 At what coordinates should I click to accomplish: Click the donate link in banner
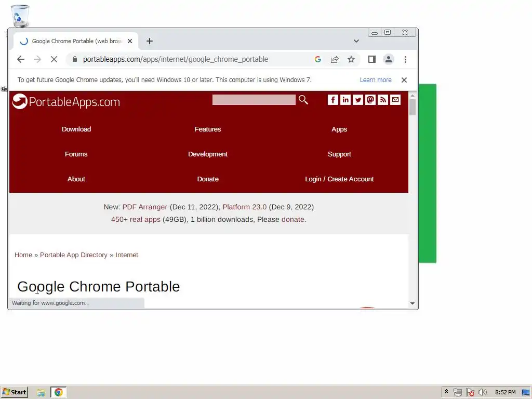[x=293, y=220]
